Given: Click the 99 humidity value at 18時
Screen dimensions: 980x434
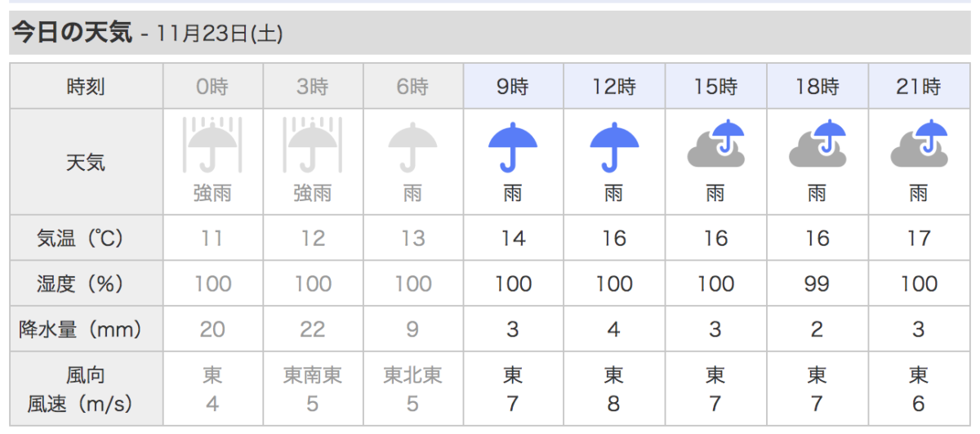Looking at the screenshot, I should click(x=817, y=284).
